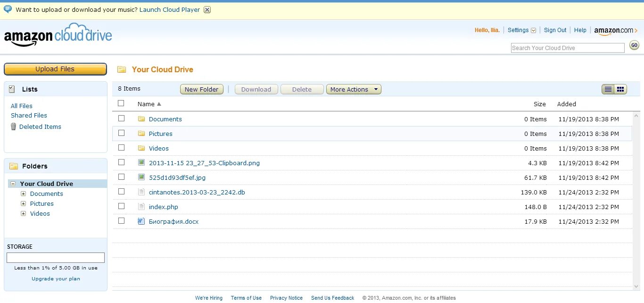Click the Send Us Feedback footer link

click(332, 298)
